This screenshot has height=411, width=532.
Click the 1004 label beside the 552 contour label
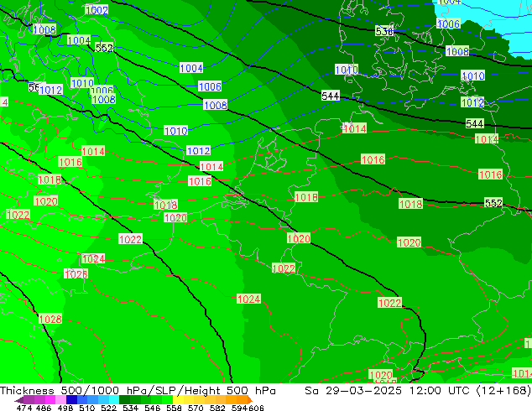point(79,41)
